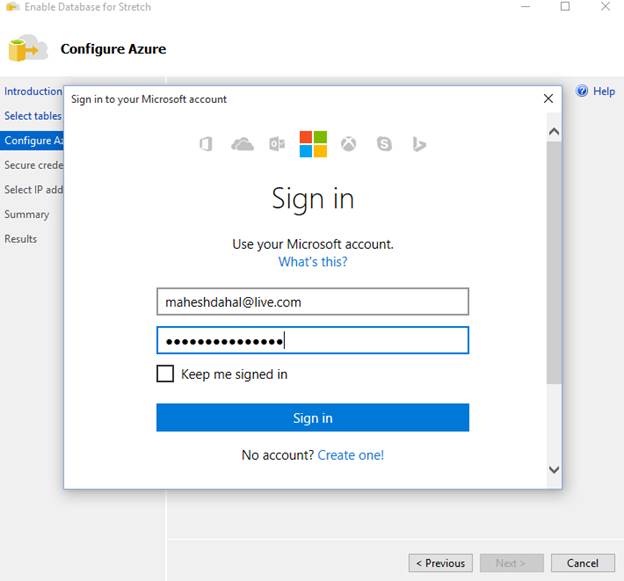Minimize the Enable Database for Stretch window
Image resolution: width=624 pixels, height=581 pixels.
click(526, 7)
